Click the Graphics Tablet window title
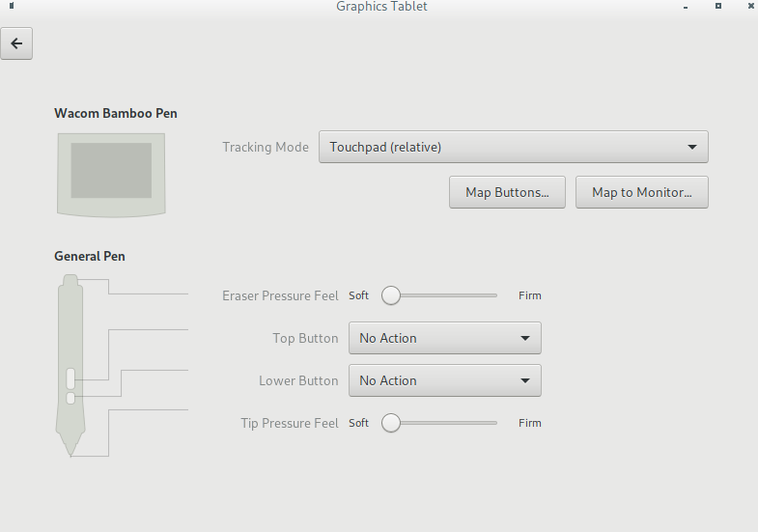 click(x=382, y=7)
